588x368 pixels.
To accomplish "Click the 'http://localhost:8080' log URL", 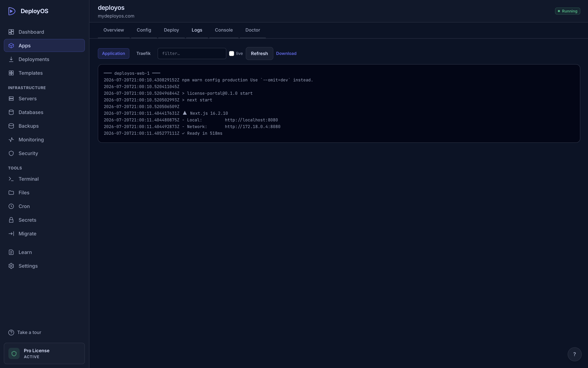I will click(x=251, y=120).
